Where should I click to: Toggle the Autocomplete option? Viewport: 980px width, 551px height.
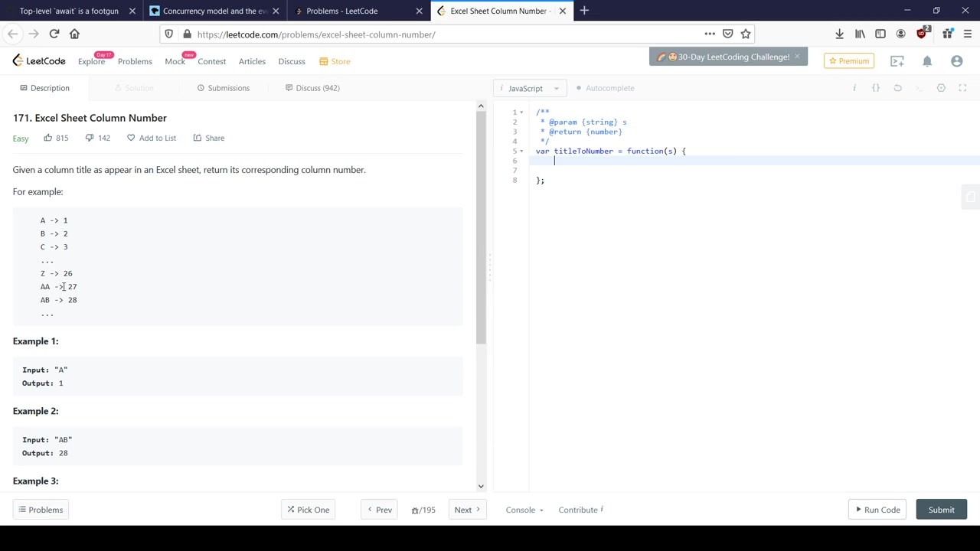pyautogui.click(x=605, y=88)
